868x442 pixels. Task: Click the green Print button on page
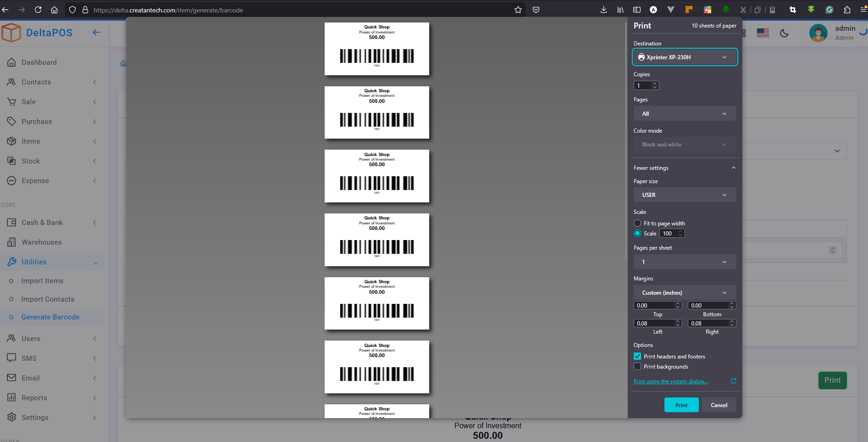point(832,380)
